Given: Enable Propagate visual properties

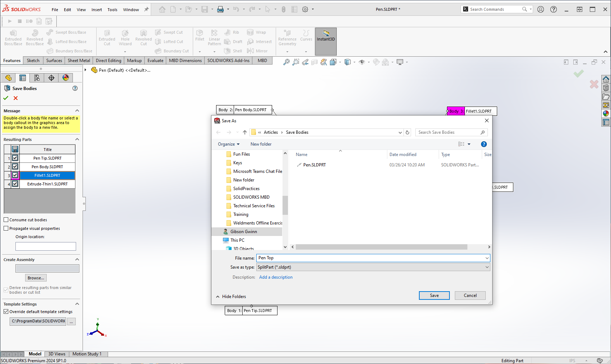Looking at the screenshot, I should point(6,228).
